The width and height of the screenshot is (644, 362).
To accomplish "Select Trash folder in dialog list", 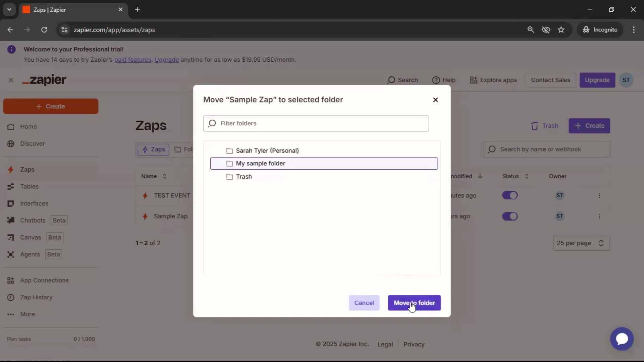I will click(324, 177).
